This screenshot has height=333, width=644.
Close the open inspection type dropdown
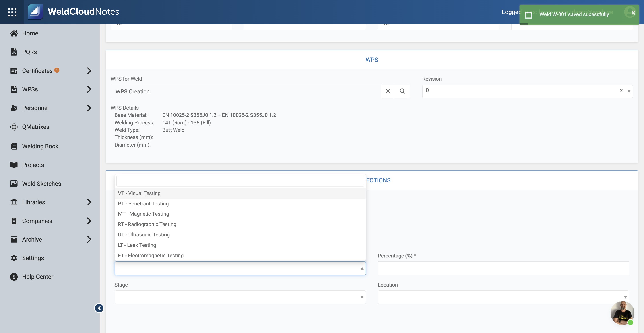[x=362, y=268]
